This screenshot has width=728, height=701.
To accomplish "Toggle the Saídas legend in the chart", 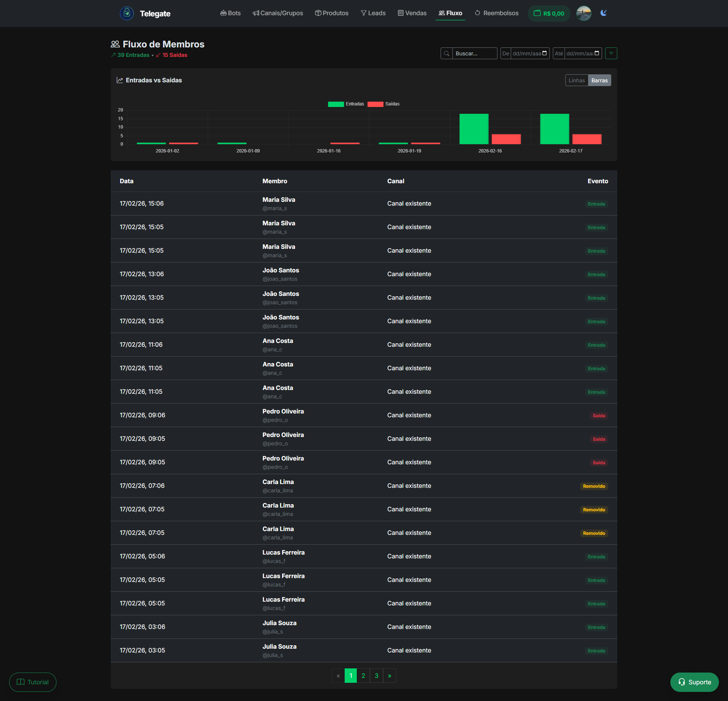I will [384, 104].
